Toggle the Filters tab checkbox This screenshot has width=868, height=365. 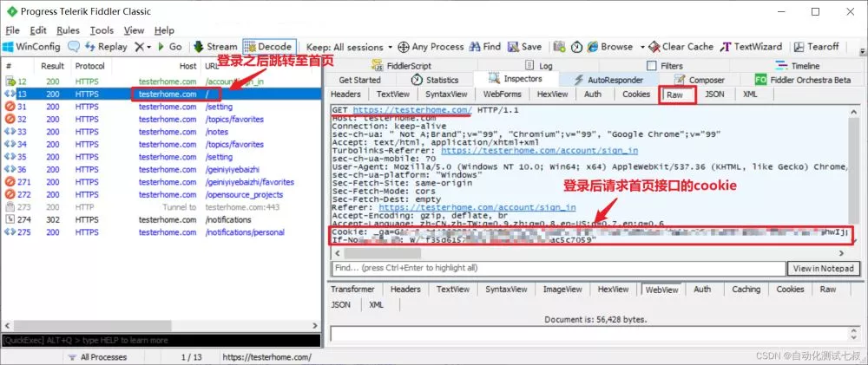pos(651,66)
